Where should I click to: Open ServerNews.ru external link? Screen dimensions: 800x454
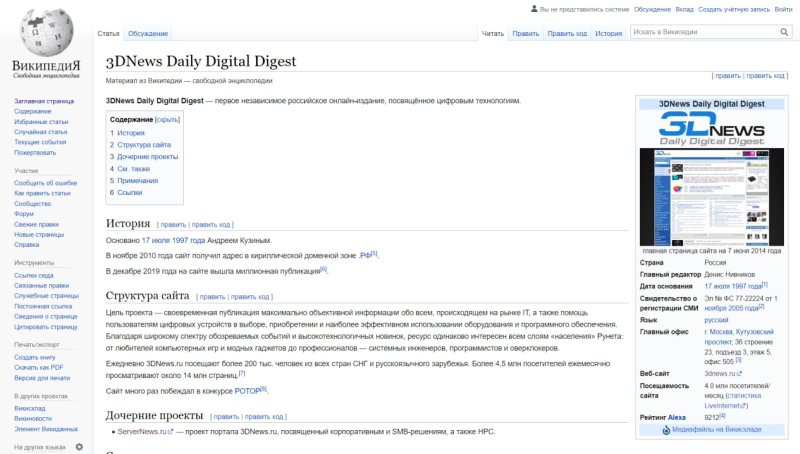pos(145,432)
